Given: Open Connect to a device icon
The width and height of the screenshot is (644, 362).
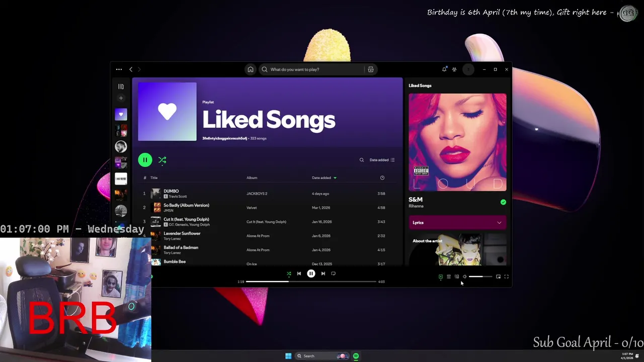Looking at the screenshot, I should pyautogui.click(x=456, y=277).
